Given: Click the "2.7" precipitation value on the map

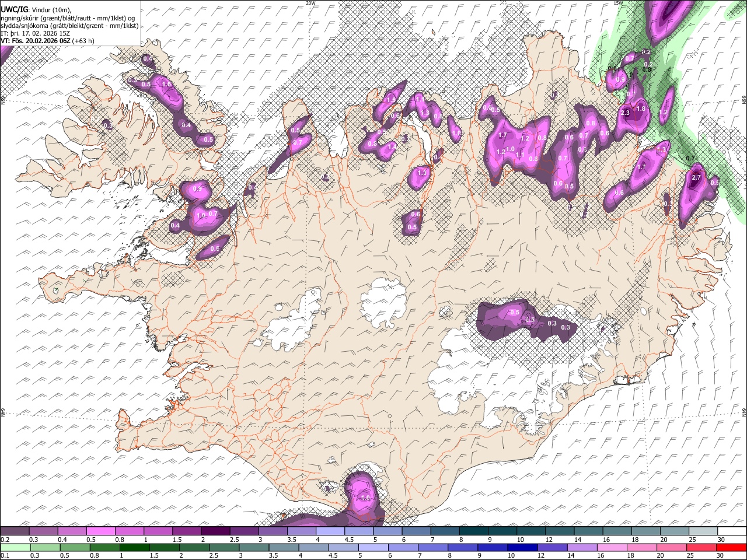Looking at the screenshot, I should click(696, 177).
